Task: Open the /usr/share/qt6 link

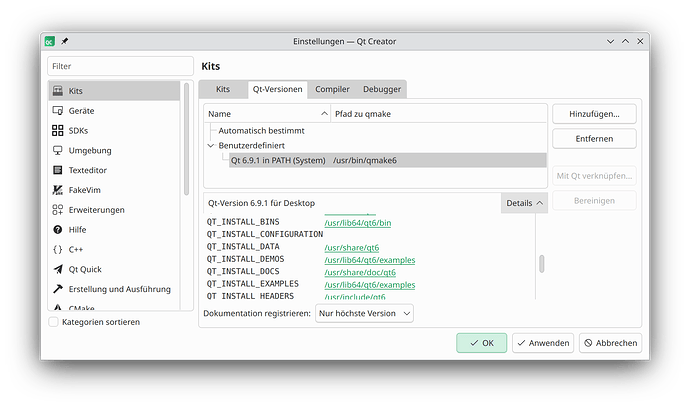Action: (x=352, y=248)
